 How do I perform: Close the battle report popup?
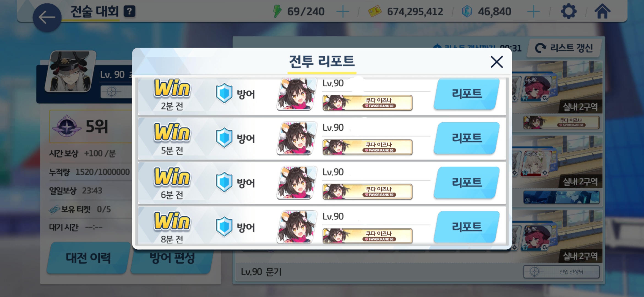click(496, 62)
